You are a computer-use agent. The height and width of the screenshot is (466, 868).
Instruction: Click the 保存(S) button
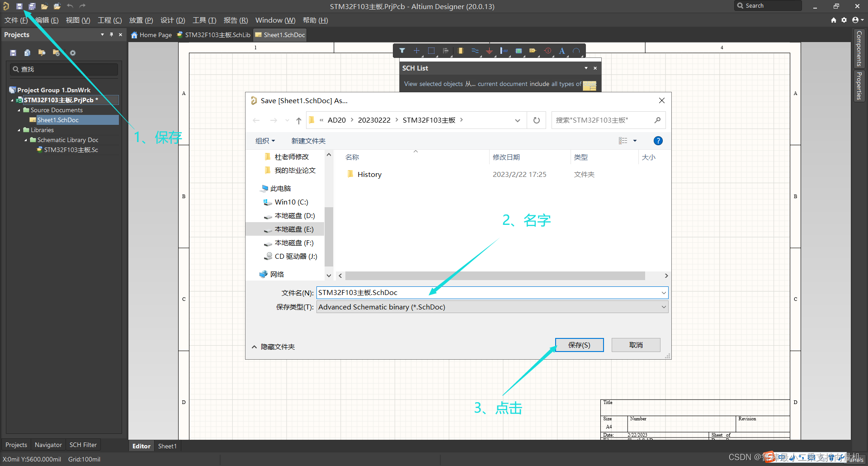[579, 345]
